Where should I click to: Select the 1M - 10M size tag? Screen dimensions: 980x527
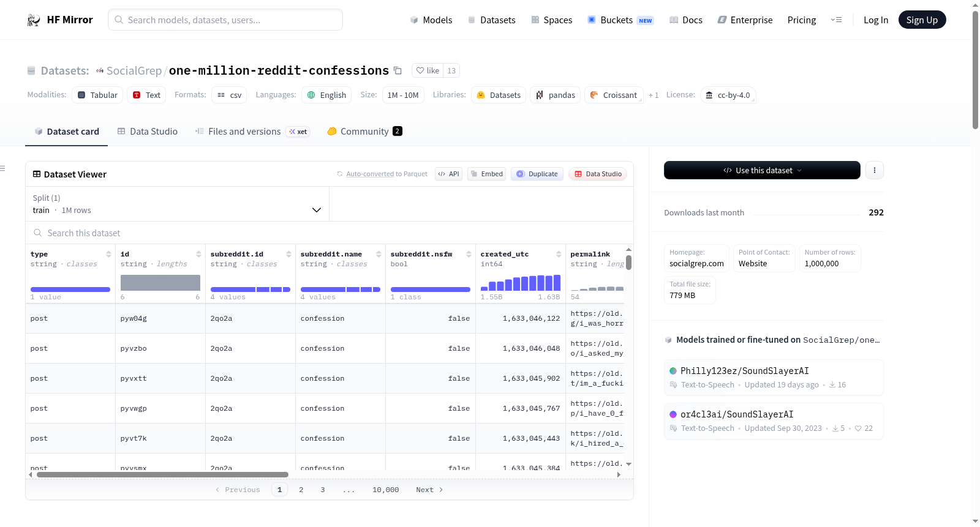(x=403, y=95)
